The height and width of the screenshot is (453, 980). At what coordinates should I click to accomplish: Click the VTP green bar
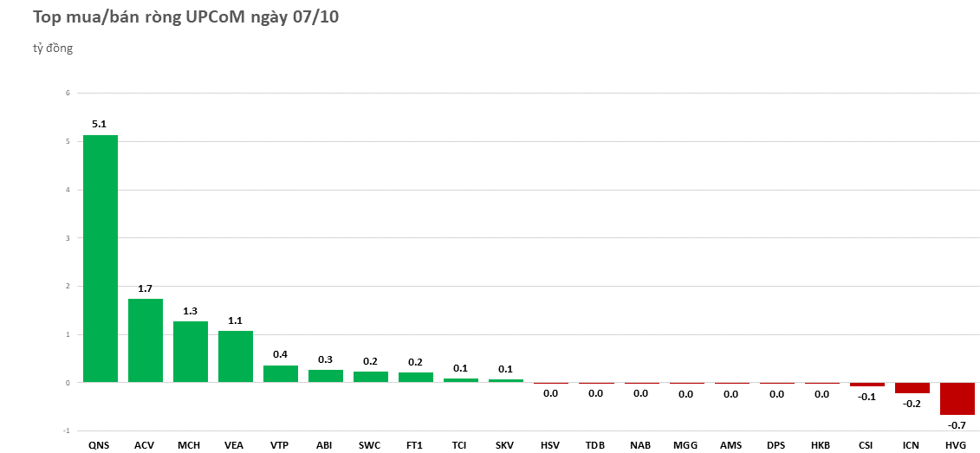tap(281, 373)
